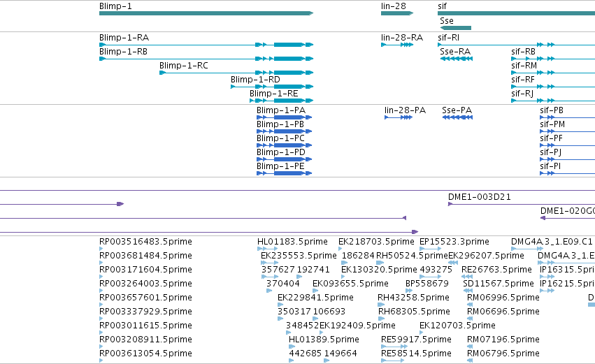
Task: Click the RP003516483.5prime feature
Action: 101,249
